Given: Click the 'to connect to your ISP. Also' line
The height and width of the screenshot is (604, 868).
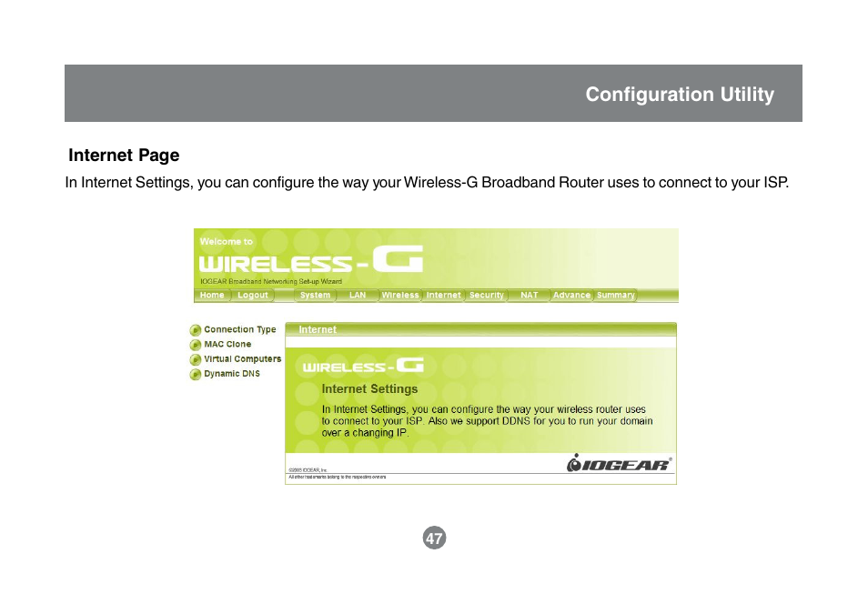Looking at the screenshot, I should [487, 421].
